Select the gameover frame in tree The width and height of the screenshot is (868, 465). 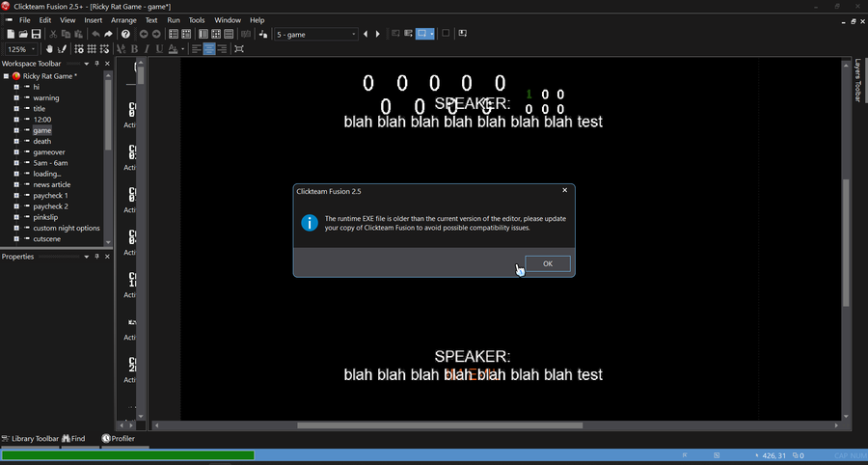49,152
